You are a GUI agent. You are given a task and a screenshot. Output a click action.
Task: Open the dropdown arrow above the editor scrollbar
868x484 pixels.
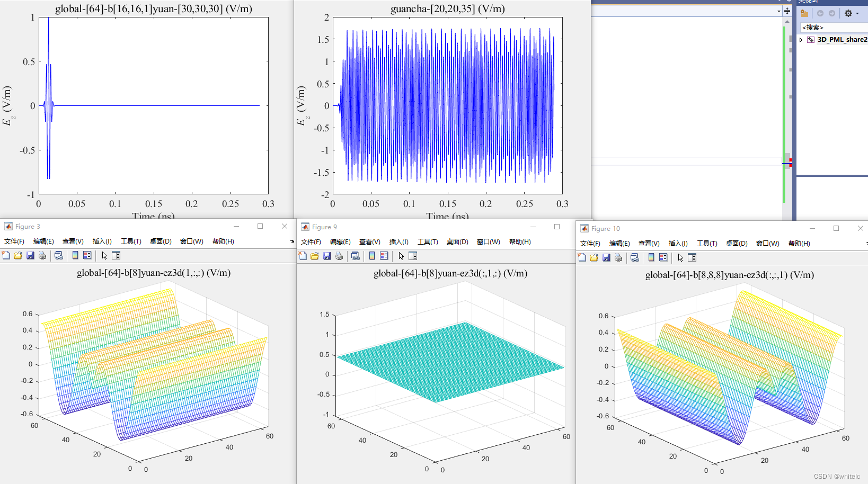click(x=779, y=11)
